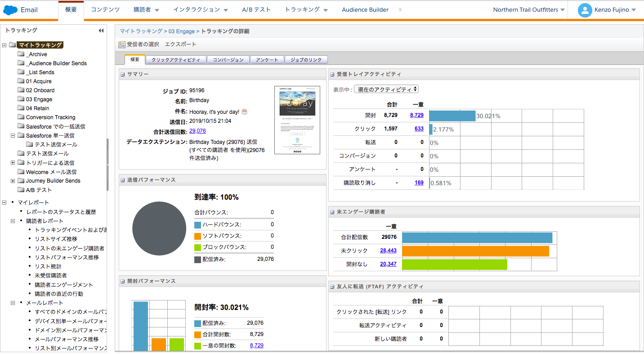Expand the トリガーによる送信 tree node
This screenshot has width=644, height=354.
point(13,162)
